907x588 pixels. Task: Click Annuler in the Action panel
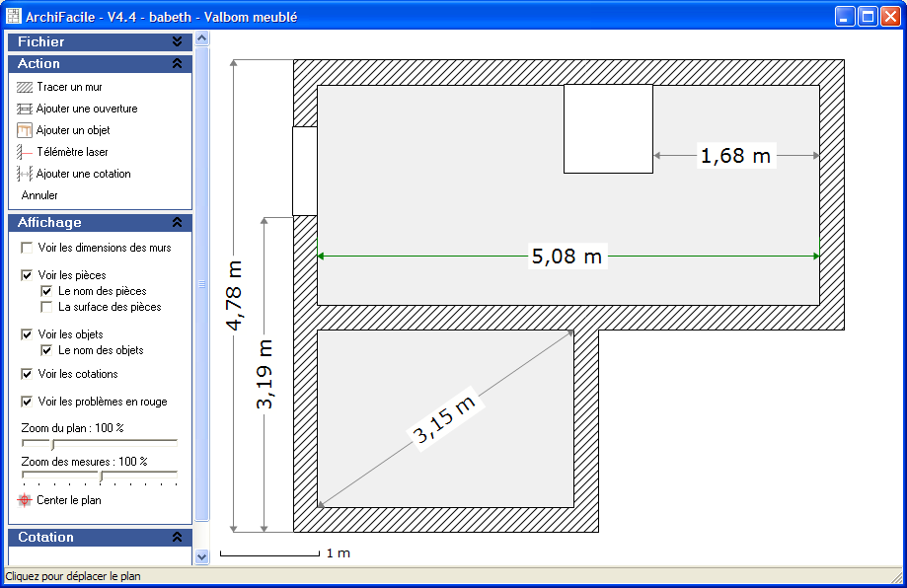pos(39,195)
